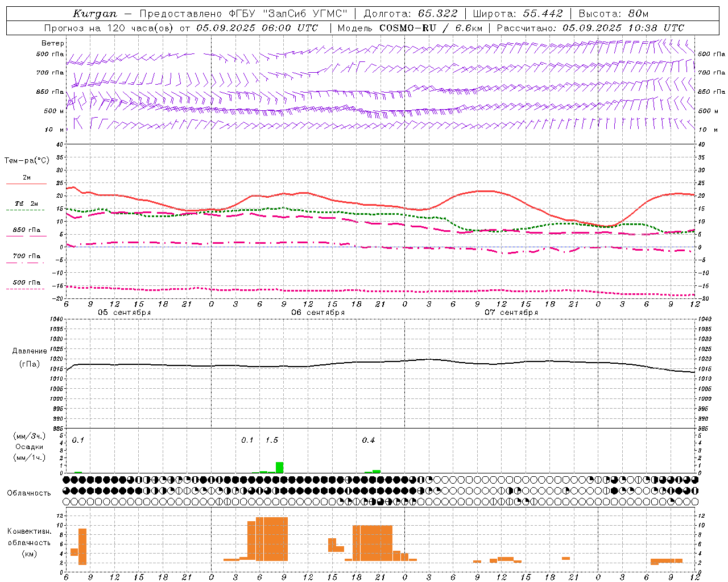Image resolution: width=728 pixels, height=582 pixels.
Task: Click the 'Ветер' wind panel label
Action: (53, 43)
